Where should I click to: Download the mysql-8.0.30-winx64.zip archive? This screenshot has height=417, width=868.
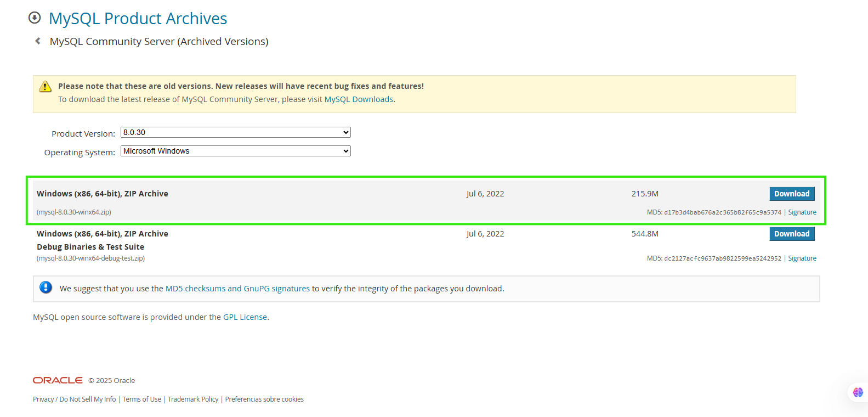click(x=792, y=194)
